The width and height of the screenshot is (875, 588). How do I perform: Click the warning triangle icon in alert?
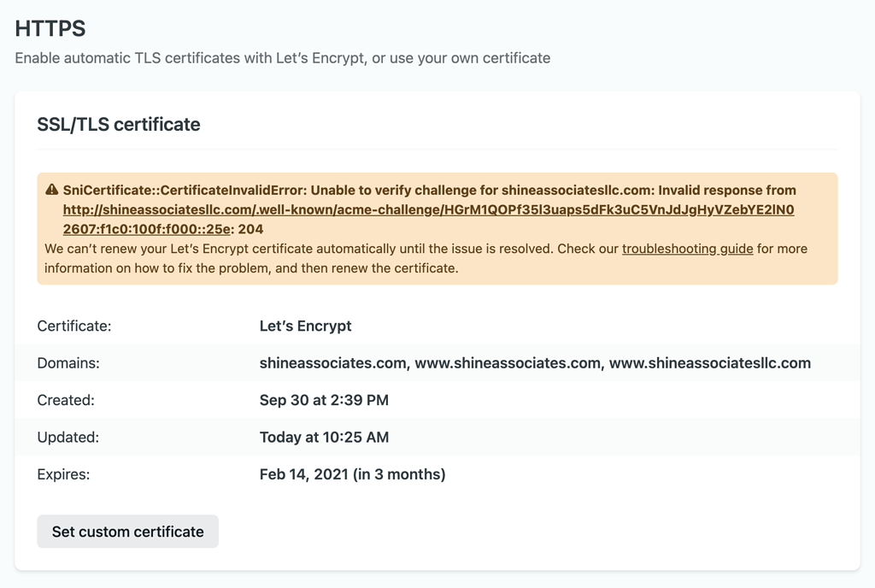pos(52,190)
